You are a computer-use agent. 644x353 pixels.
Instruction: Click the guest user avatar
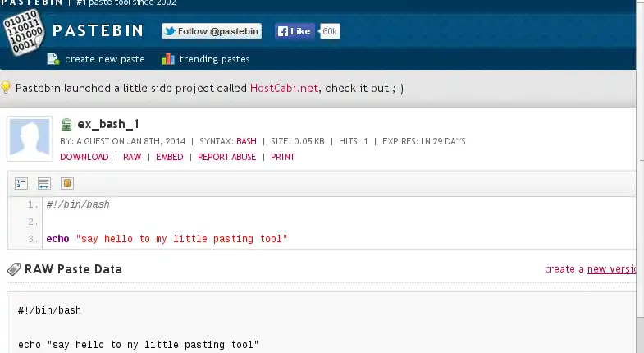pos(30,139)
